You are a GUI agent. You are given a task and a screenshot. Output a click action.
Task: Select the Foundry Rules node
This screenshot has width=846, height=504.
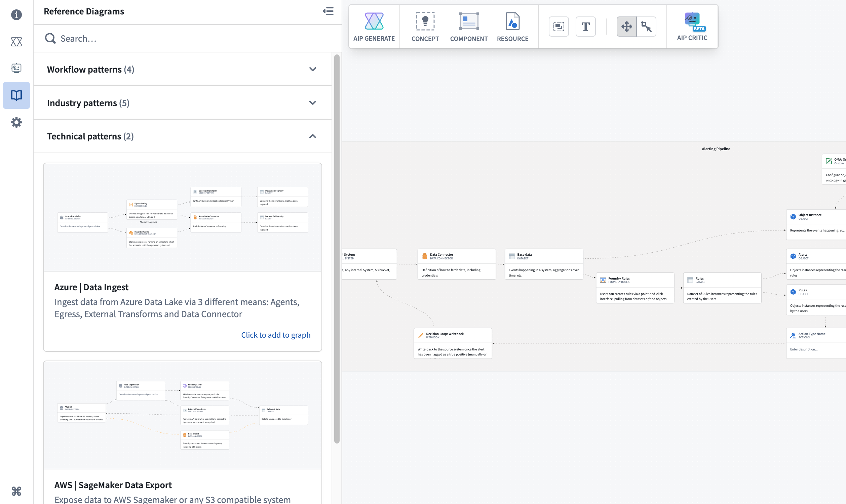[x=635, y=288]
